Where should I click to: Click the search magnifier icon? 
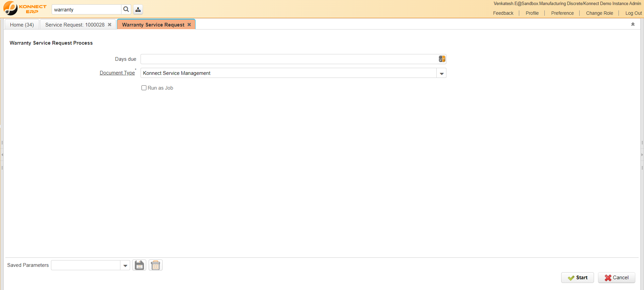coord(126,9)
